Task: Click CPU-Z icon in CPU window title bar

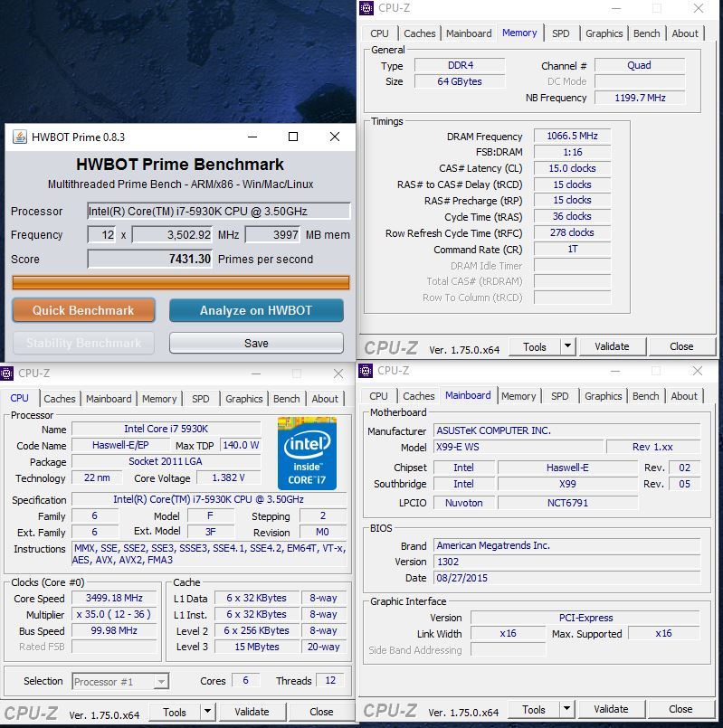Action: point(6,373)
